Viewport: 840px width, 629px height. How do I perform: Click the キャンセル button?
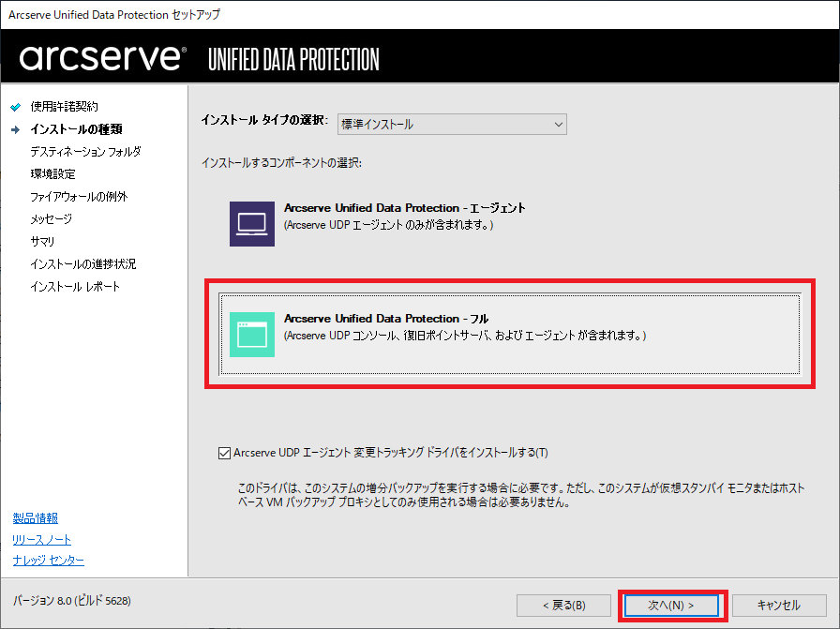click(779, 606)
